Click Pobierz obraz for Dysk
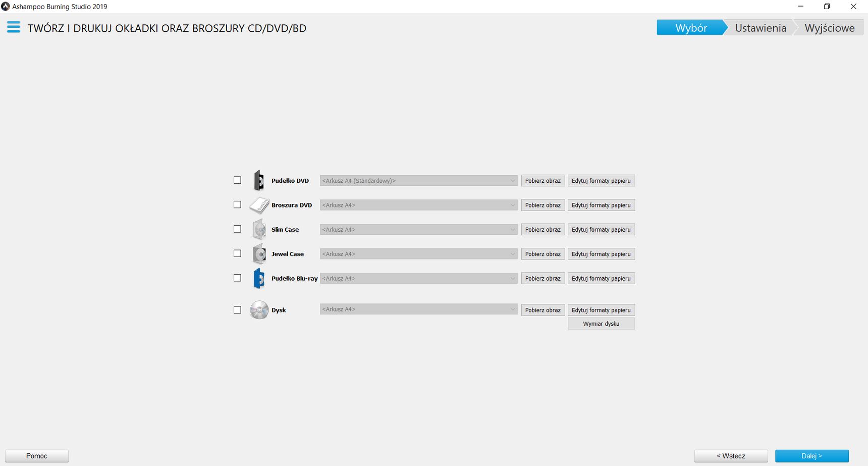Screen dimensions: 868x466 (x=543, y=310)
